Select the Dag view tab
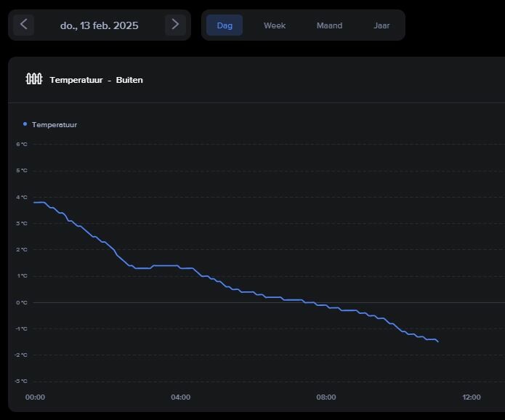505x420 pixels. click(x=225, y=25)
